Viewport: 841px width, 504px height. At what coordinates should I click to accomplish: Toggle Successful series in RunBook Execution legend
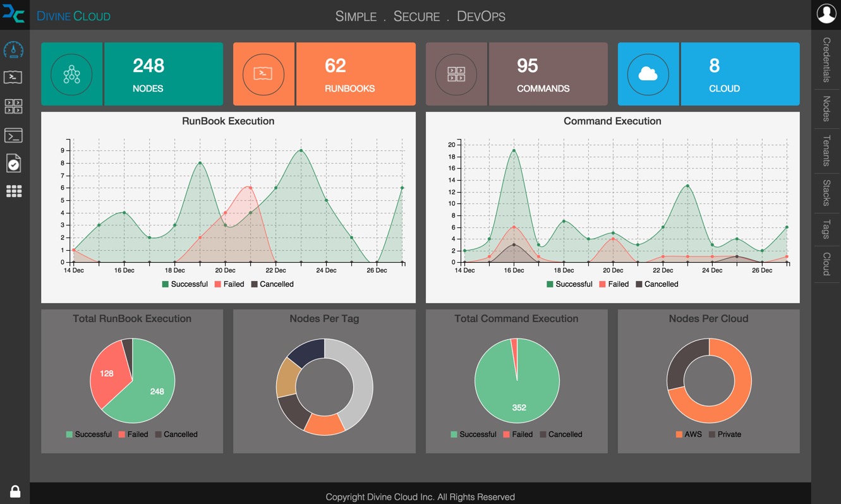[x=185, y=284]
